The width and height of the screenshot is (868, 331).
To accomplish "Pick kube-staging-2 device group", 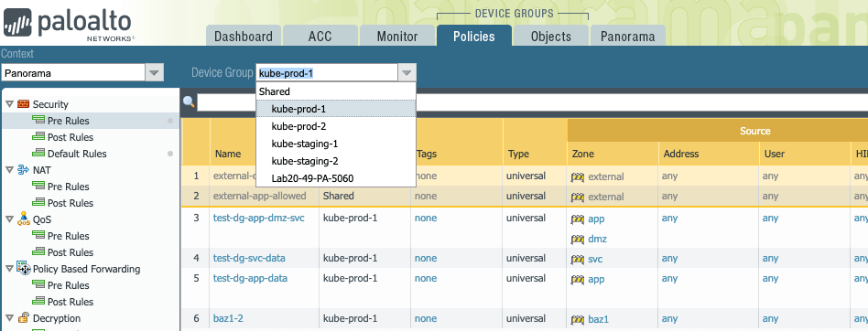I will pos(336,161).
